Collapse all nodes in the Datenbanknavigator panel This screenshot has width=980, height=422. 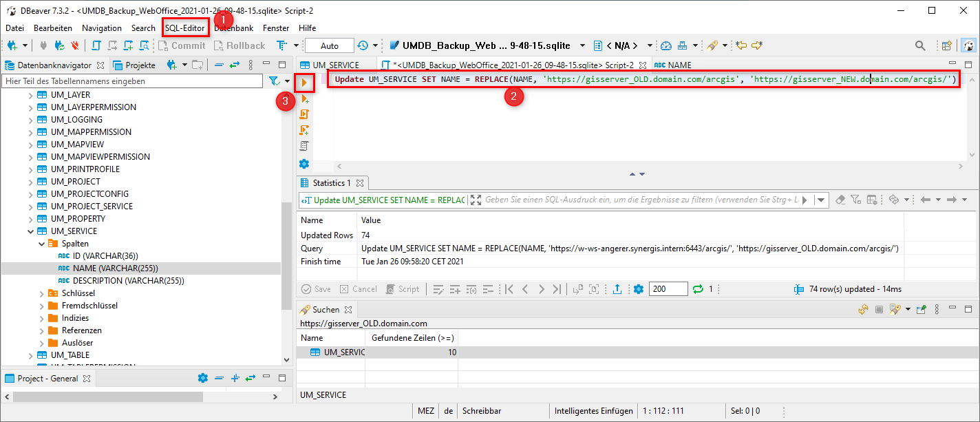tap(217, 65)
